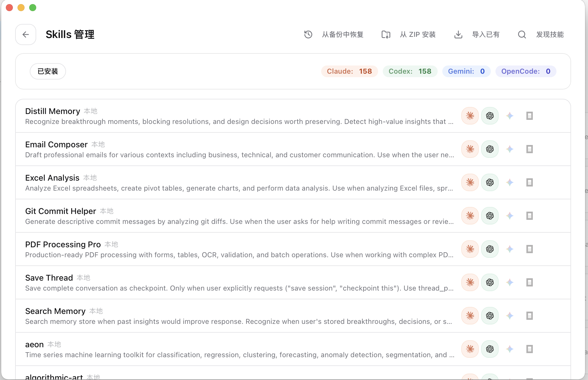Image resolution: width=588 pixels, height=380 pixels.
Task: Click the ZIP install folder icon
Action: (x=386, y=34)
